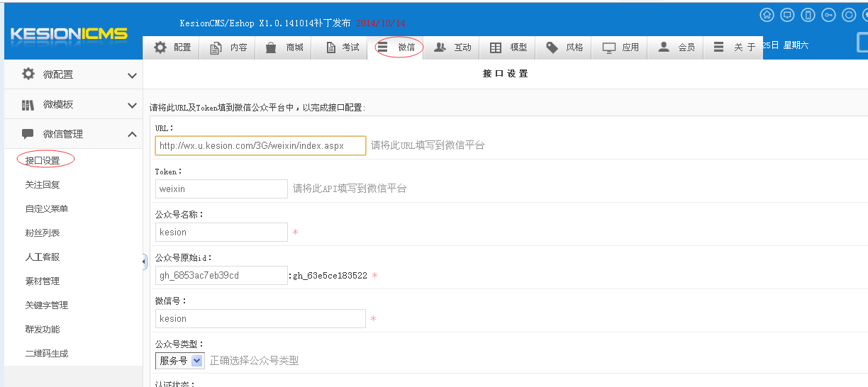Image resolution: width=868 pixels, height=387 pixels.
Task: Open 关注回复 in sidebar
Action: pyautogui.click(x=43, y=185)
